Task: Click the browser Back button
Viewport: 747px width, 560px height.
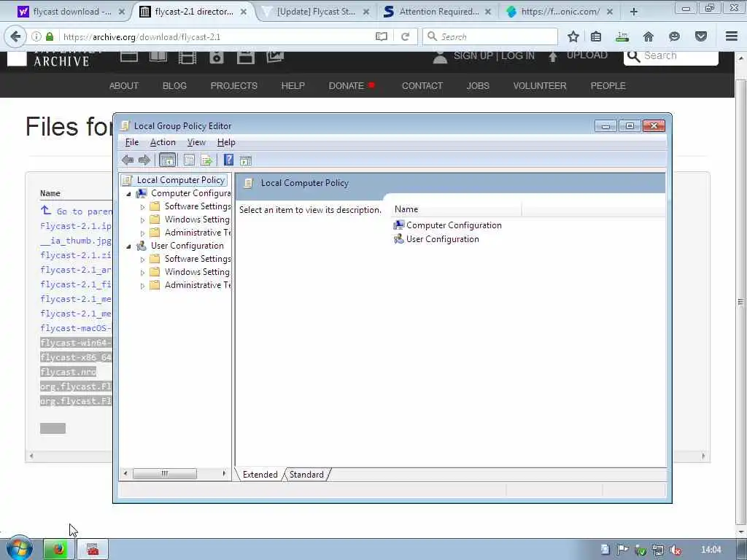Action: [16, 36]
